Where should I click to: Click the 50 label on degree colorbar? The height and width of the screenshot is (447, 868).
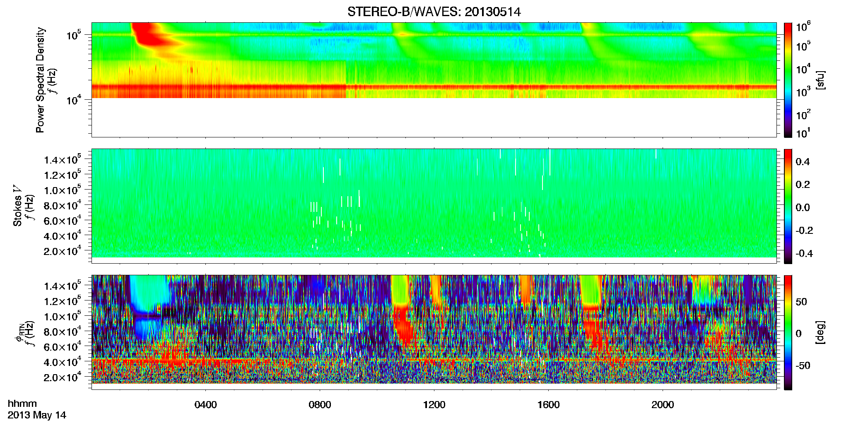click(801, 302)
